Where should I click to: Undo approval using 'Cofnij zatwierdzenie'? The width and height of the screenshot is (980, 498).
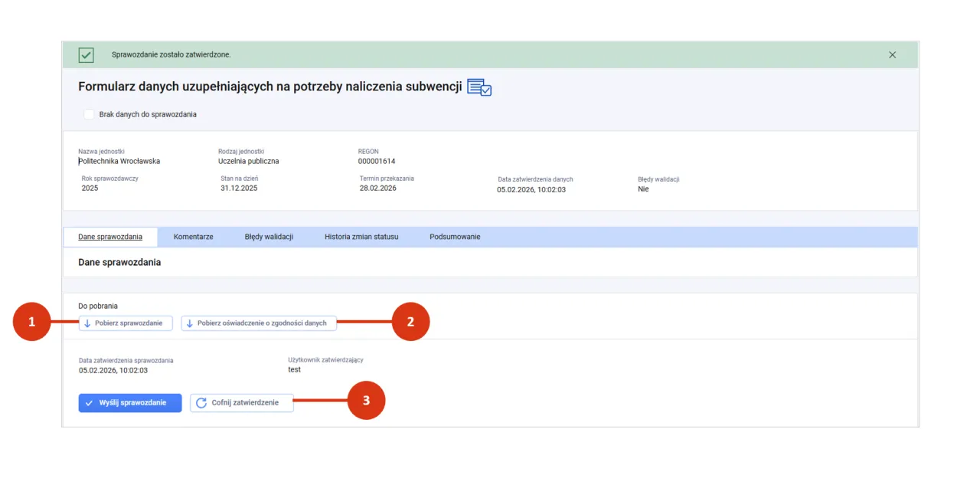pos(242,403)
